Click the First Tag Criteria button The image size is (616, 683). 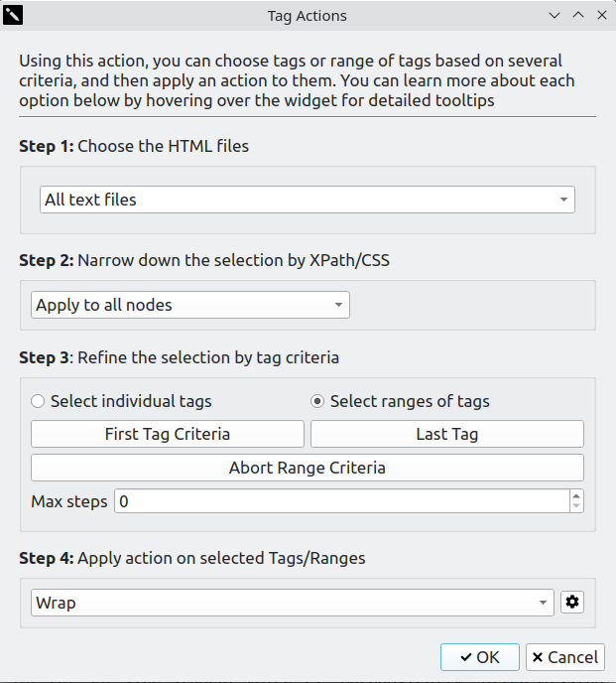point(168,434)
